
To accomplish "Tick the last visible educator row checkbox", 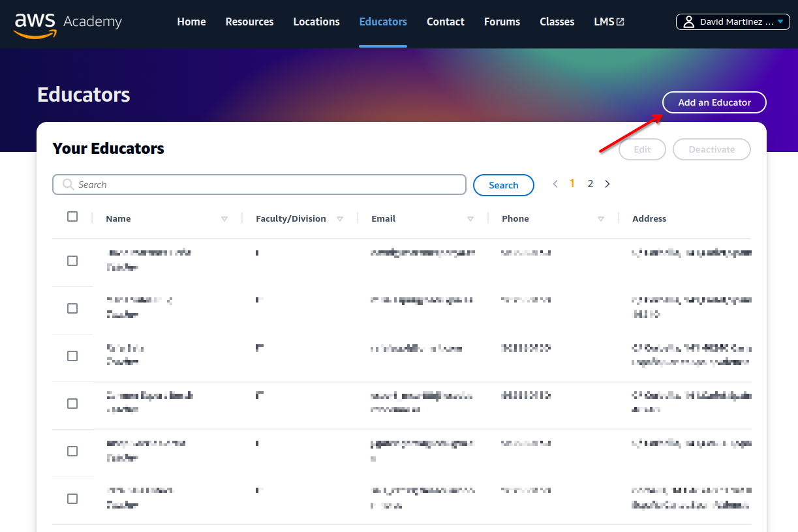I will pos(72,499).
